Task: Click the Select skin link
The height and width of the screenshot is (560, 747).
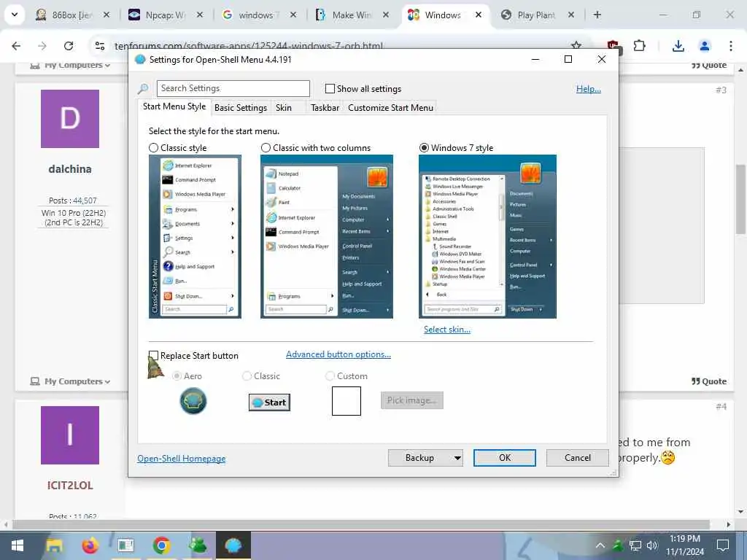Action: tap(447, 330)
